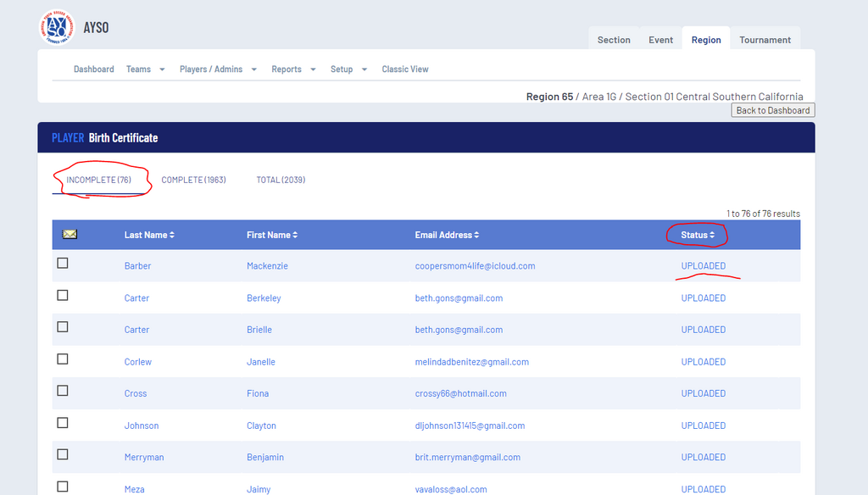
Task: Click the envelope icon in table header
Action: click(x=70, y=235)
